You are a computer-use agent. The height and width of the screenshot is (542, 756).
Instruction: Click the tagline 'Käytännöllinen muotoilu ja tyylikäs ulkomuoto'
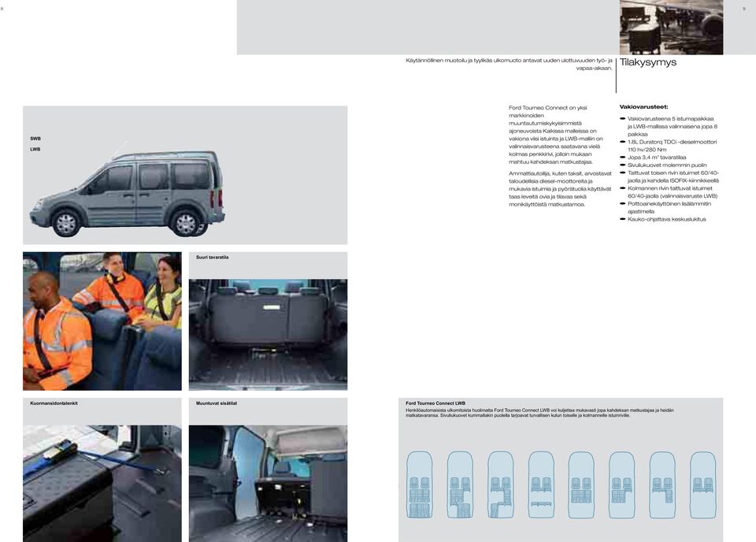pyautogui.click(x=510, y=64)
